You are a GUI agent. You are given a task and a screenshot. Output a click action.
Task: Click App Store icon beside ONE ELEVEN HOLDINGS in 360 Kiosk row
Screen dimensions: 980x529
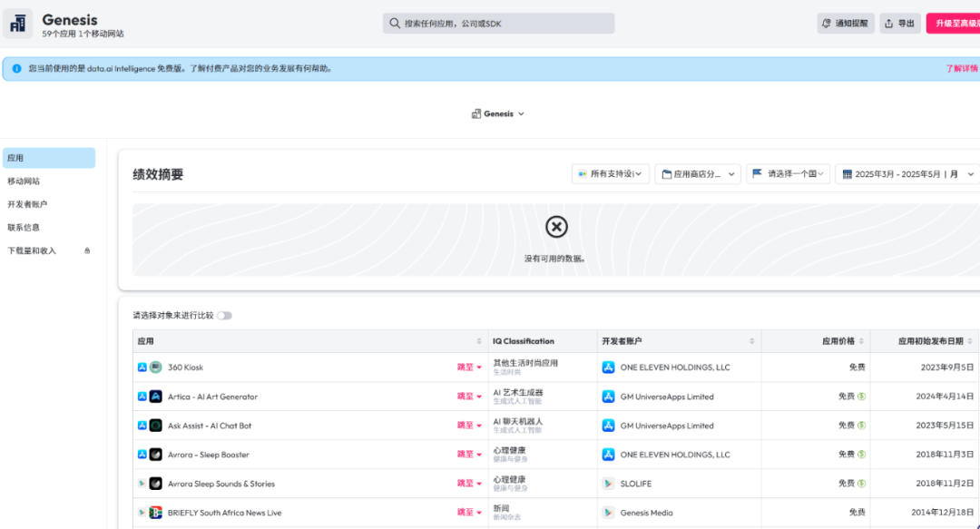click(608, 367)
